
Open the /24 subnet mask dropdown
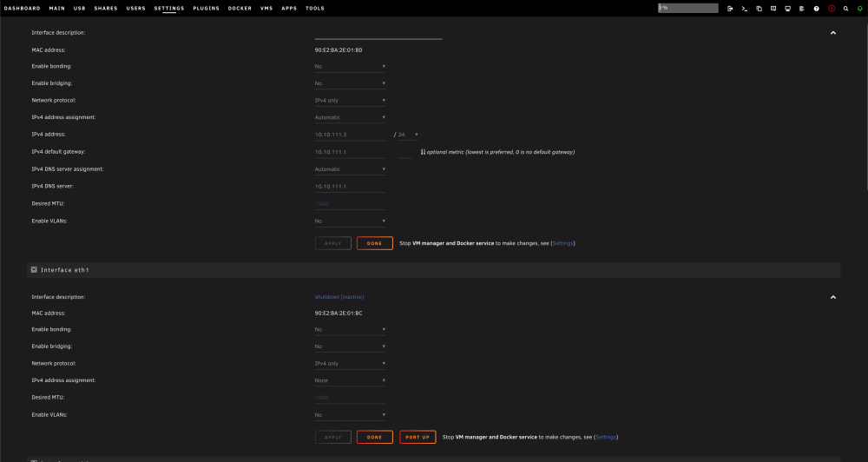point(408,135)
